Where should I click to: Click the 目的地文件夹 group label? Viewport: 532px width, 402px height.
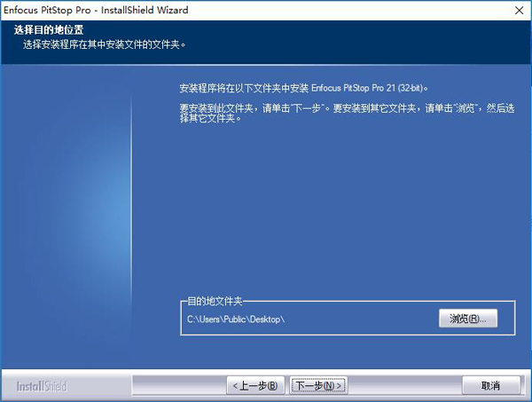point(215,301)
